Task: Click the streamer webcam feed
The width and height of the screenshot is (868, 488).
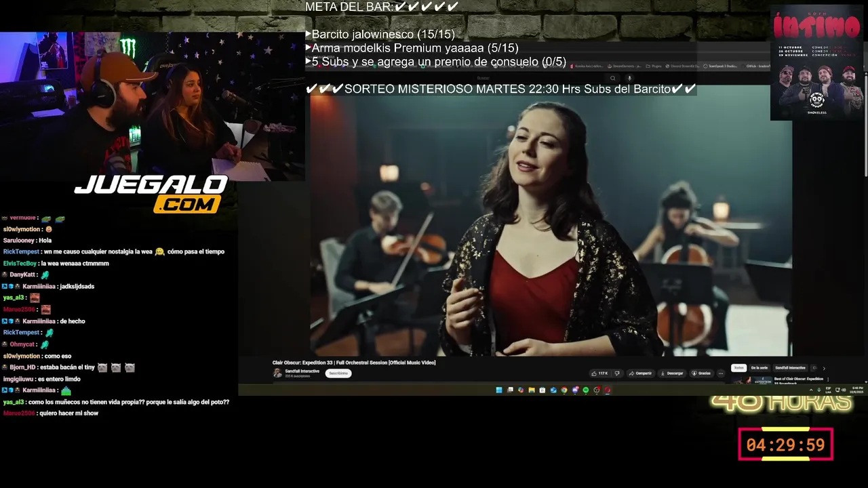Action: (152, 106)
